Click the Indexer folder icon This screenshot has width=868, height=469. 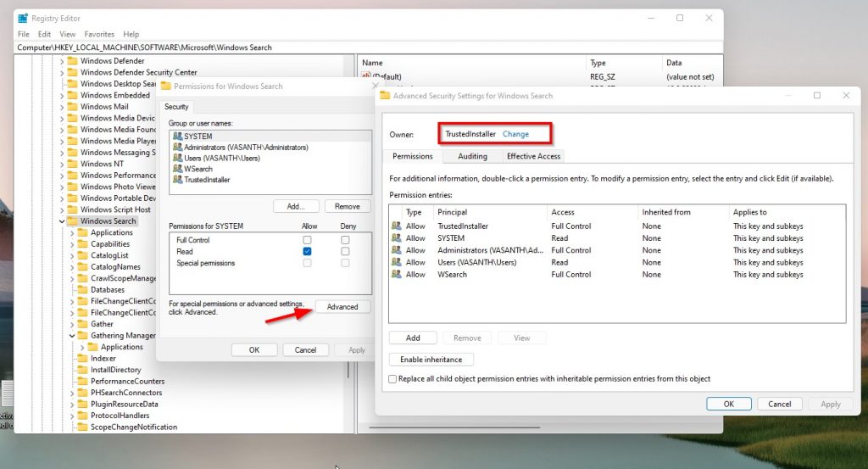(83, 358)
